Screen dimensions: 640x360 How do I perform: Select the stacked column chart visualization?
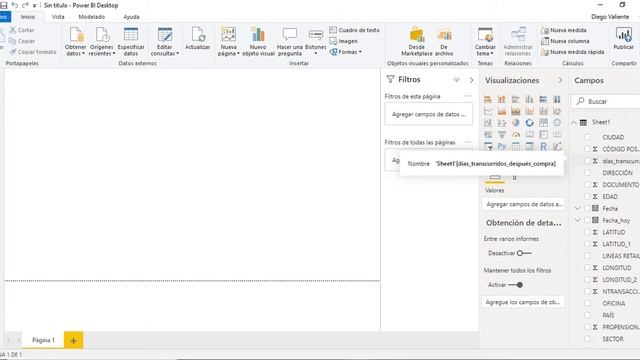pos(502,99)
